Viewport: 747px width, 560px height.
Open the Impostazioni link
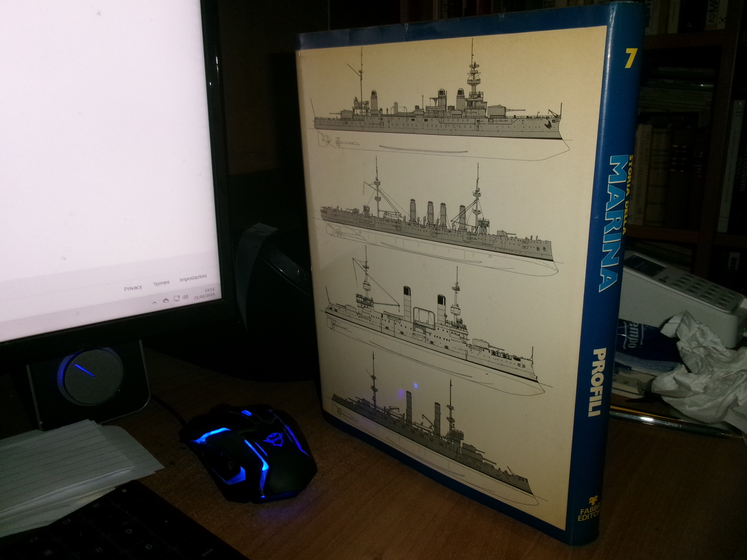pyautogui.click(x=193, y=278)
